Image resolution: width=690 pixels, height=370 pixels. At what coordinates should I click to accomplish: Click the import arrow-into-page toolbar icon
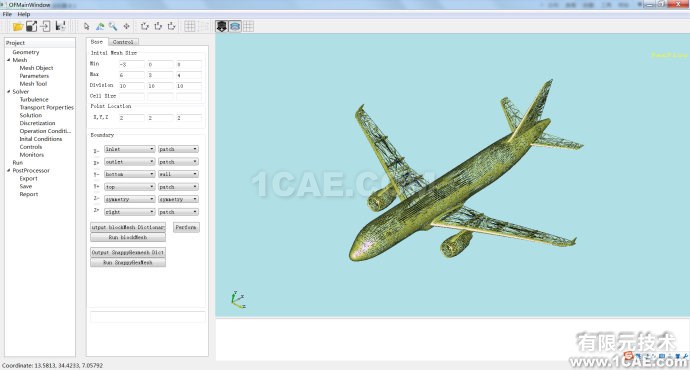pyautogui.click(x=45, y=26)
